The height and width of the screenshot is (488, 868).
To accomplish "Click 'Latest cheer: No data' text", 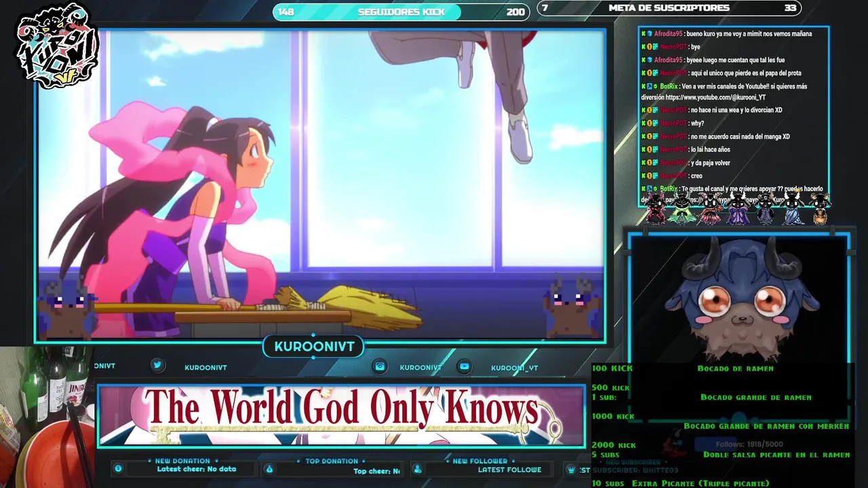I will (197, 469).
